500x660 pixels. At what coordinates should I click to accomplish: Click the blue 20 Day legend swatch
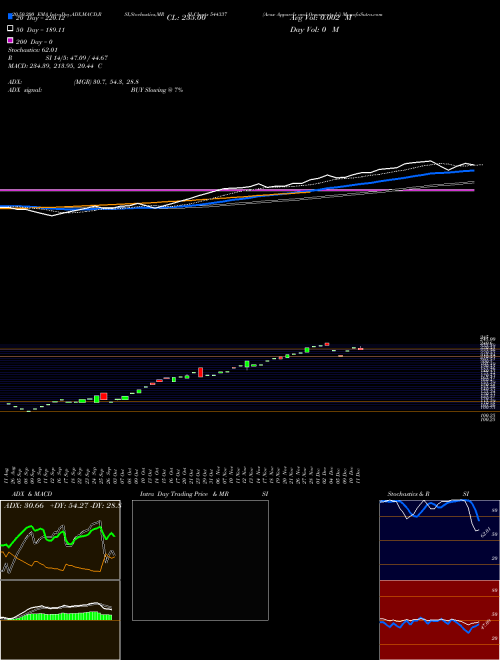point(10,16)
